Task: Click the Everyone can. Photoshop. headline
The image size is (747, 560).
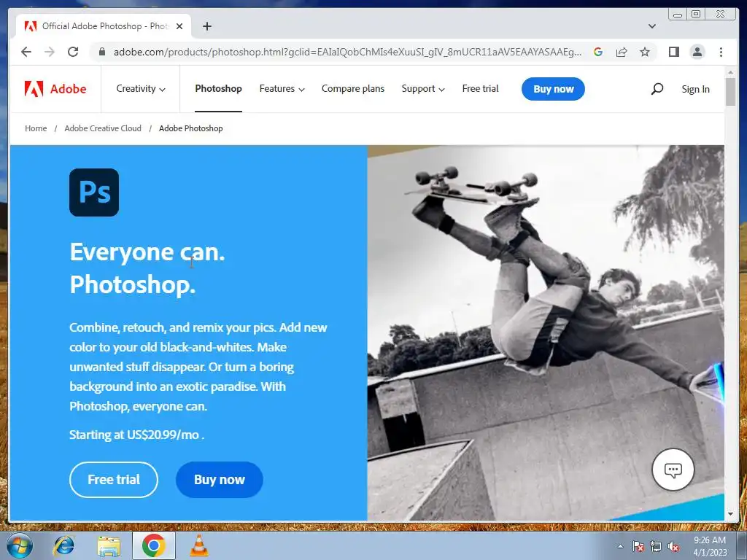Action: [147, 268]
